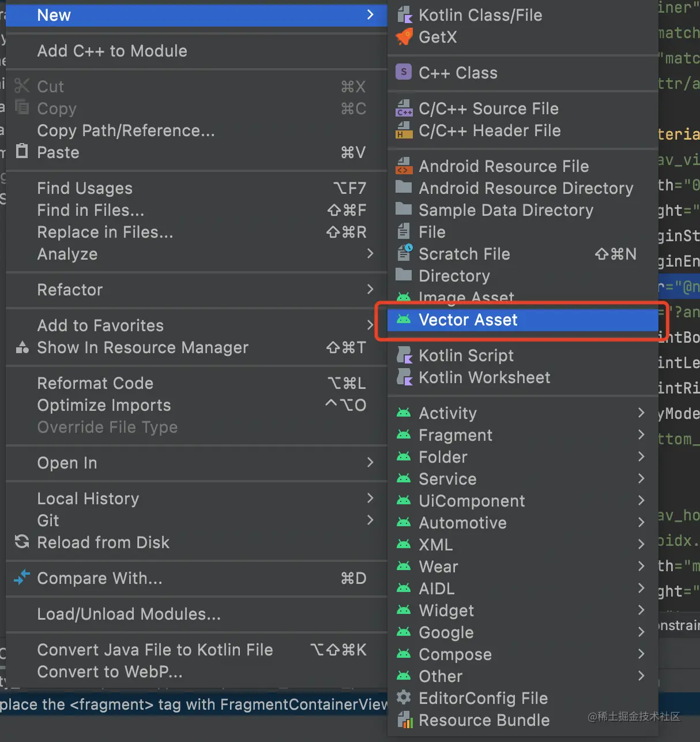
Task: Click the Vector Asset android icon
Action: coord(404,319)
